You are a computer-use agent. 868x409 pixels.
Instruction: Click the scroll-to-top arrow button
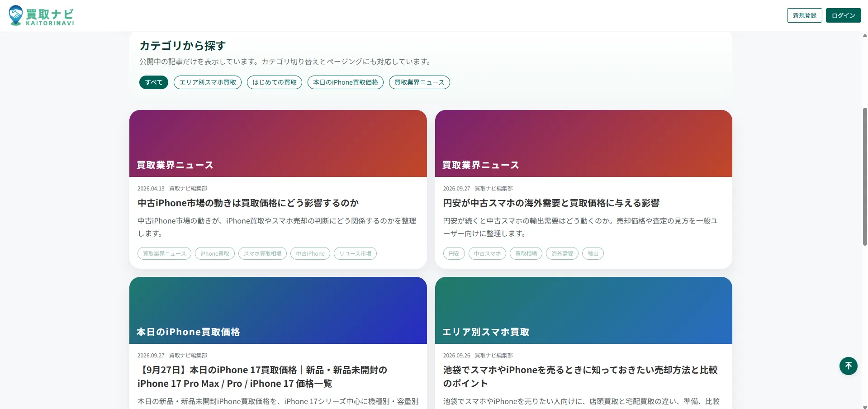coord(848,366)
